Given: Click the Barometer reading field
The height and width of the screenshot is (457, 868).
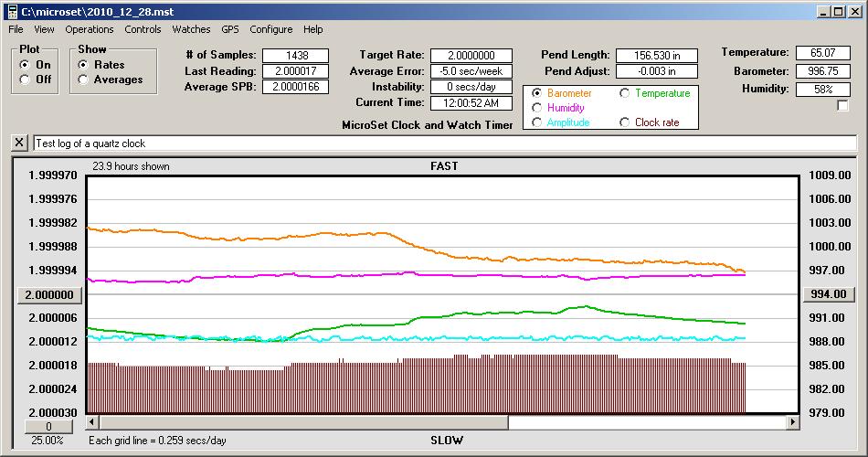Looking at the screenshot, I should click(x=822, y=71).
